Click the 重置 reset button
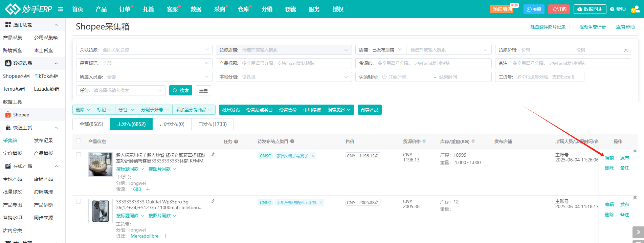Screen dimensions: 644x243 click(x=203, y=90)
